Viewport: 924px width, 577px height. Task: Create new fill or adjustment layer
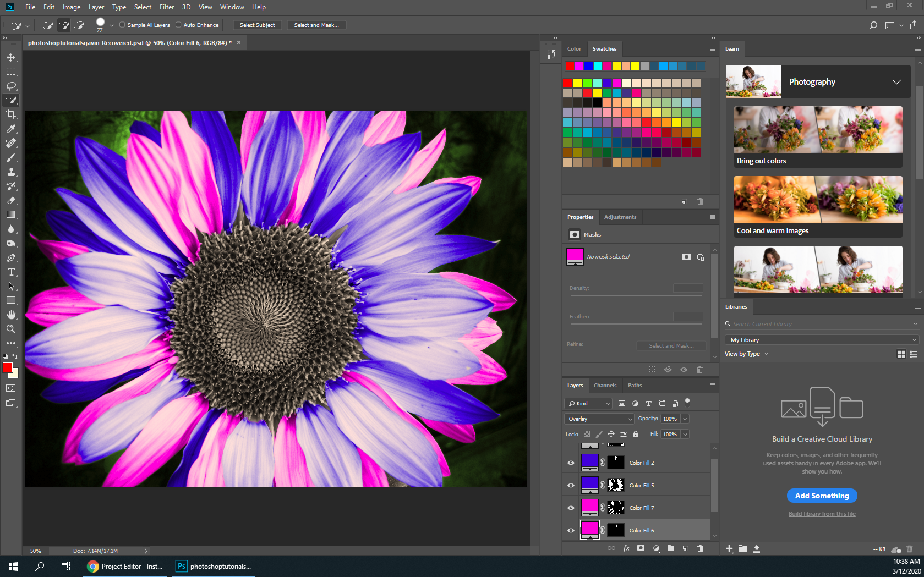click(x=656, y=548)
